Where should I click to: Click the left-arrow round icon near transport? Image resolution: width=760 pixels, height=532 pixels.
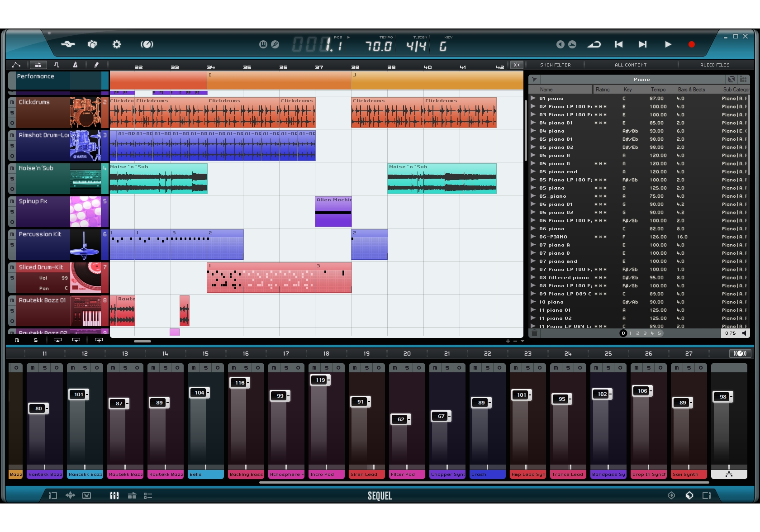tap(560, 44)
